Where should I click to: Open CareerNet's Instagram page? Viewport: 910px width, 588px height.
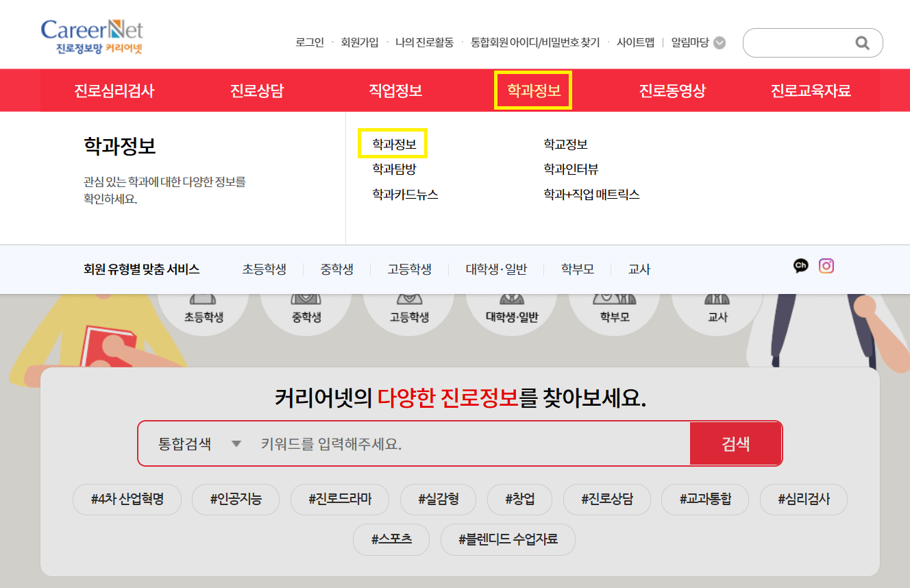(826, 266)
